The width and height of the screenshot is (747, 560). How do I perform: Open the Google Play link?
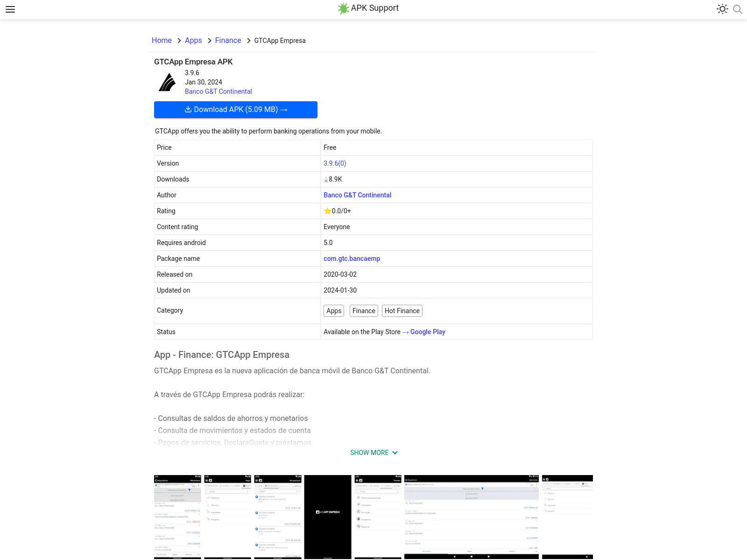(x=428, y=332)
